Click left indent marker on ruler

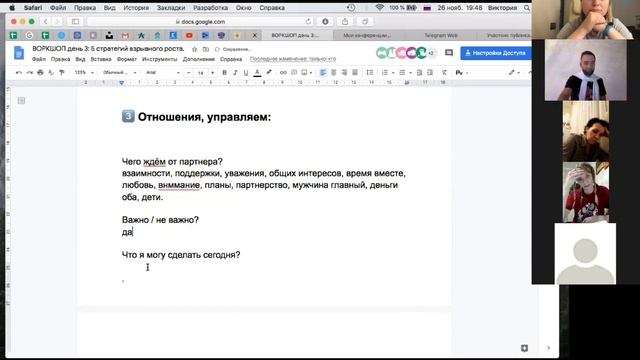pos(121,82)
